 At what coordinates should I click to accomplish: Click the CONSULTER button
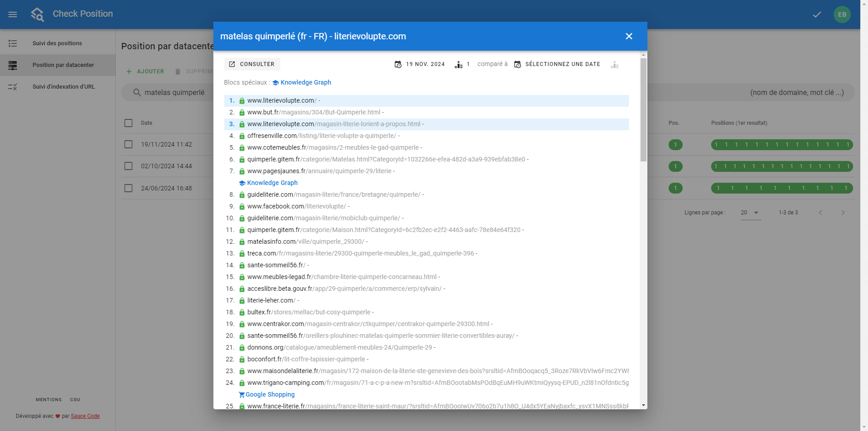252,64
